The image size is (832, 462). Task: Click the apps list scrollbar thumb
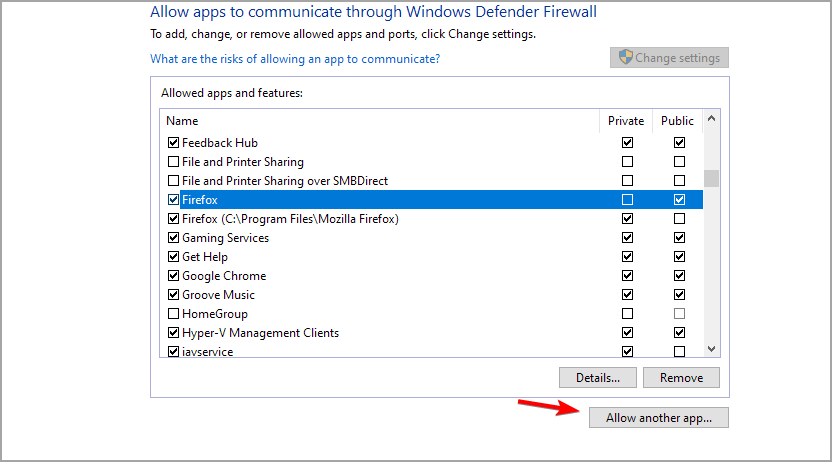(711, 179)
